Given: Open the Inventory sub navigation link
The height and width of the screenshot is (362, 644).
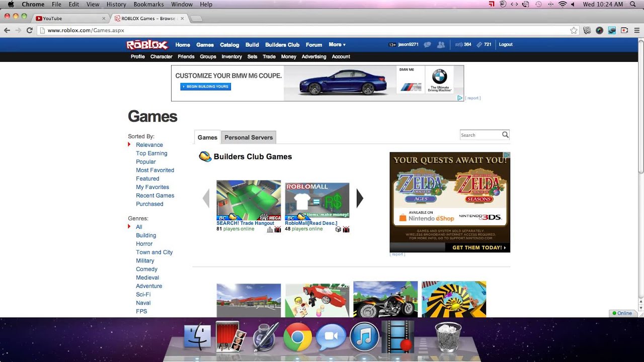Looking at the screenshot, I should tap(231, 57).
